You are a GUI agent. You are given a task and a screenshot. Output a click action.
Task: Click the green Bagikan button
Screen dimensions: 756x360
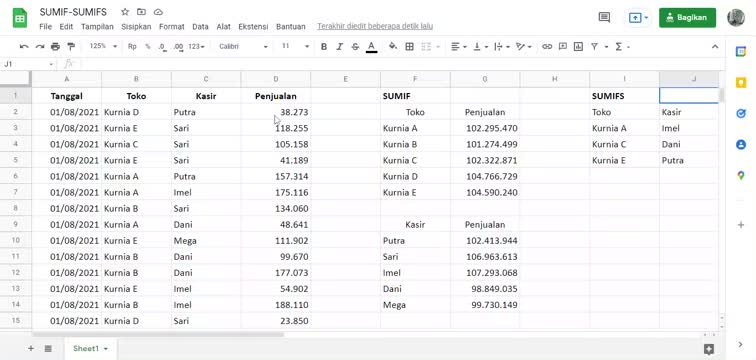(x=687, y=17)
